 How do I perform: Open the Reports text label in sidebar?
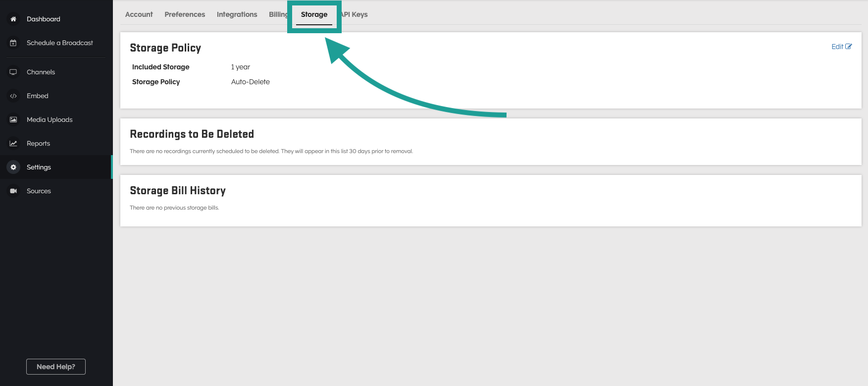click(38, 144)
